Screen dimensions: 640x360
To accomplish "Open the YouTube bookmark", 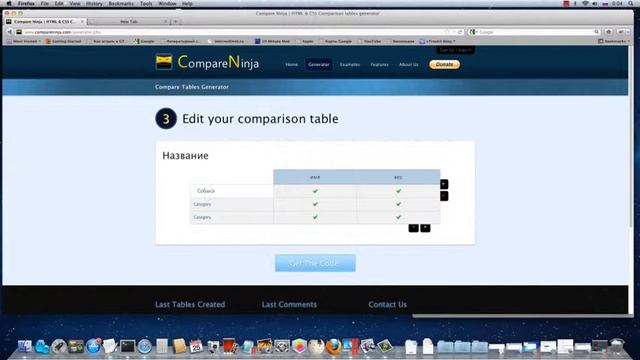I will coord(369,41).
